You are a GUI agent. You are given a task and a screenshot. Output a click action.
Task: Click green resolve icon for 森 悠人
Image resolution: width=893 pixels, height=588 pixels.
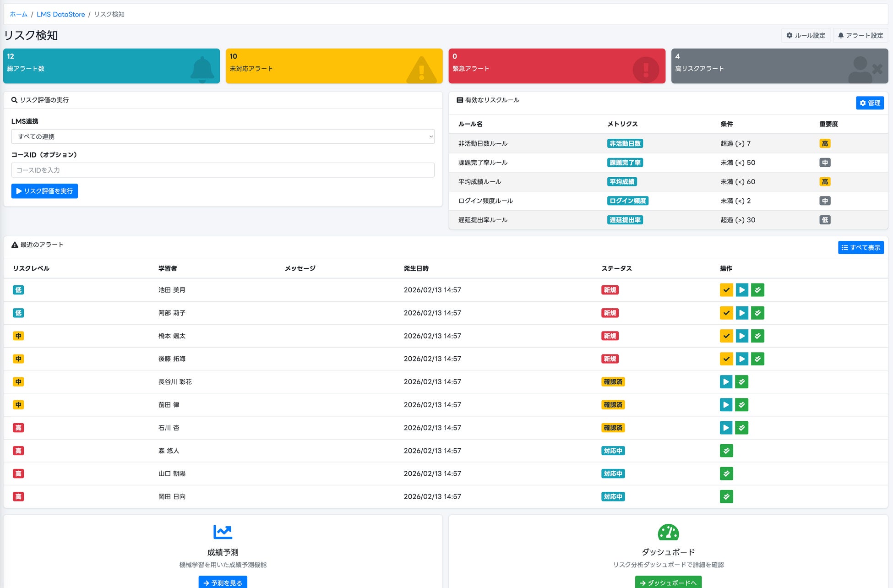coord(726,451)
